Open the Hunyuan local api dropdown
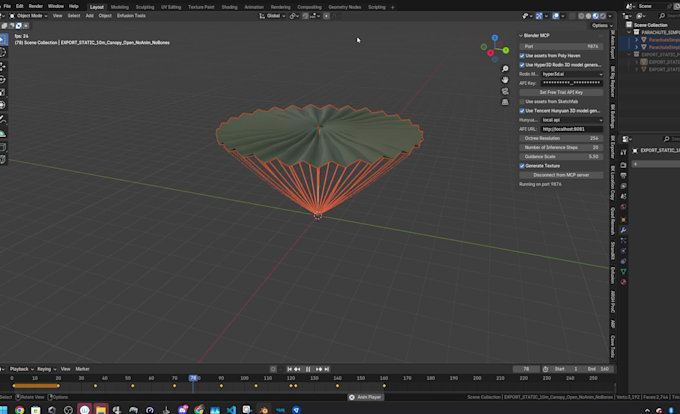Viewport: 680px width, 414px height. coord(572,120)
